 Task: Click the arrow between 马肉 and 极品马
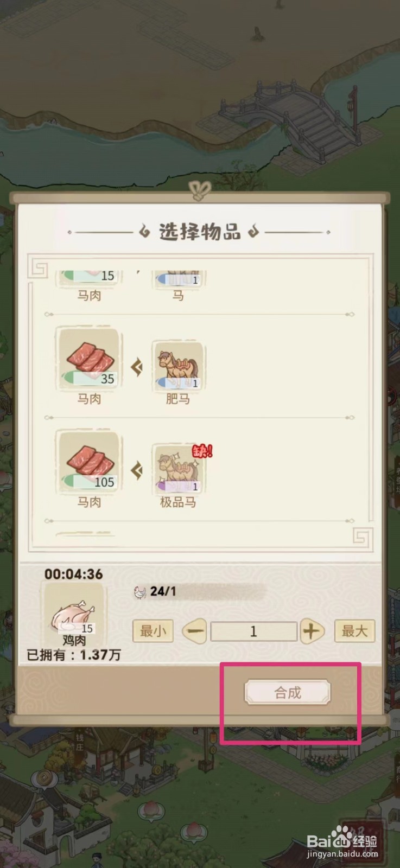pyautogui.click(x=137, y=470)
